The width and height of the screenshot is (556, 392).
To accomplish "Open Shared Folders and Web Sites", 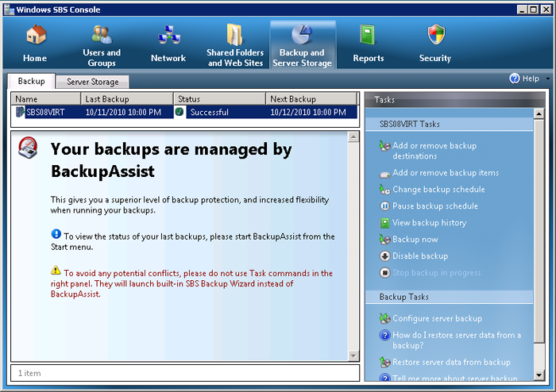I will pos(235,36).
